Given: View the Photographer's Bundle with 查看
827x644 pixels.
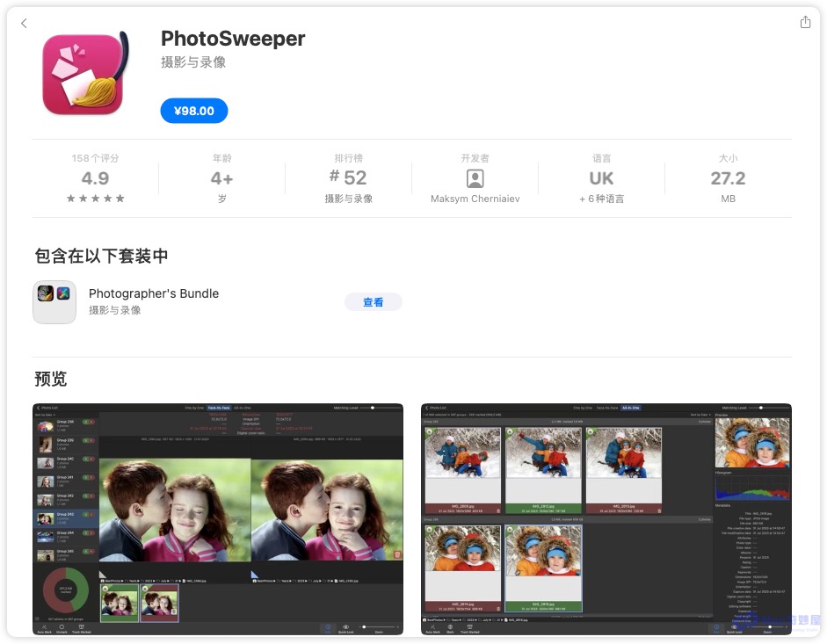Looking at the screenshot, I should tap(373, 302).
